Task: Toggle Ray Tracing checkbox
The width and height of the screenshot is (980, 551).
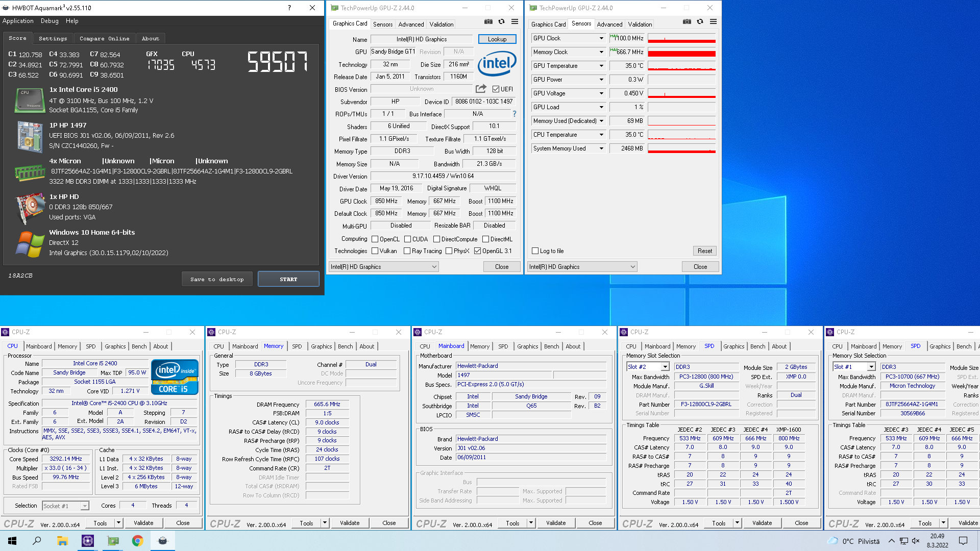Action: click(407, 251)
